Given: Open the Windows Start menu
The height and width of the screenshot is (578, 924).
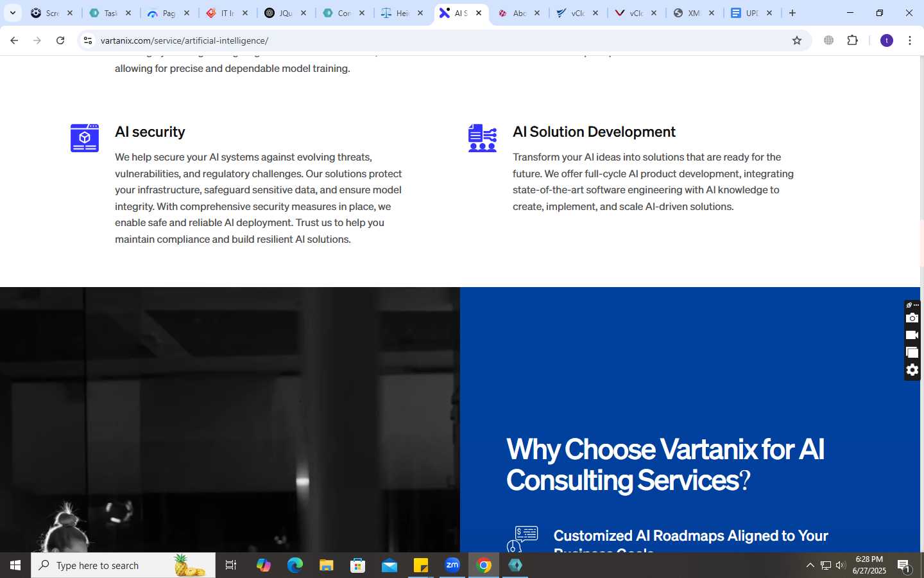Looking at the screenshot, I should [x=15, y=565].
